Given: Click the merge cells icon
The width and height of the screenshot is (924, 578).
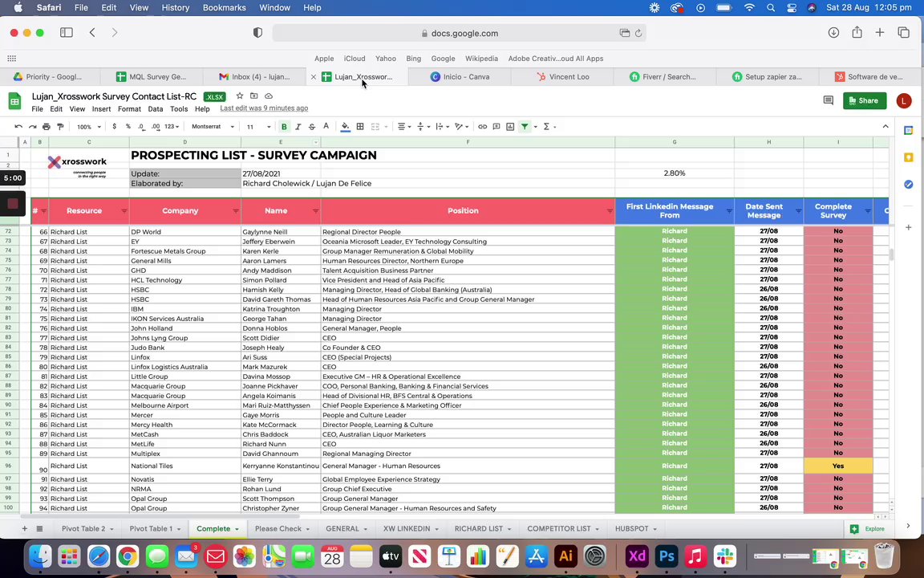Looking at the screenshot, I should (x=375, y=127).
